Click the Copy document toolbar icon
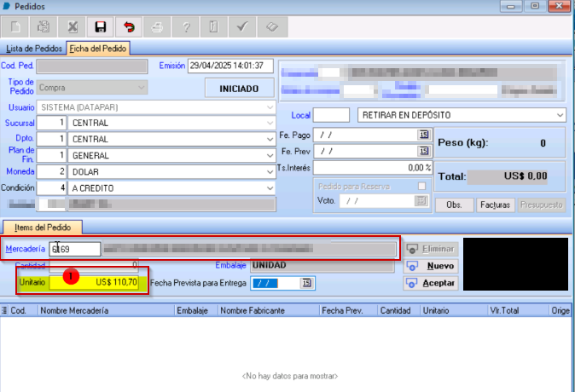575x392 pixels. (x=44, y=26)
